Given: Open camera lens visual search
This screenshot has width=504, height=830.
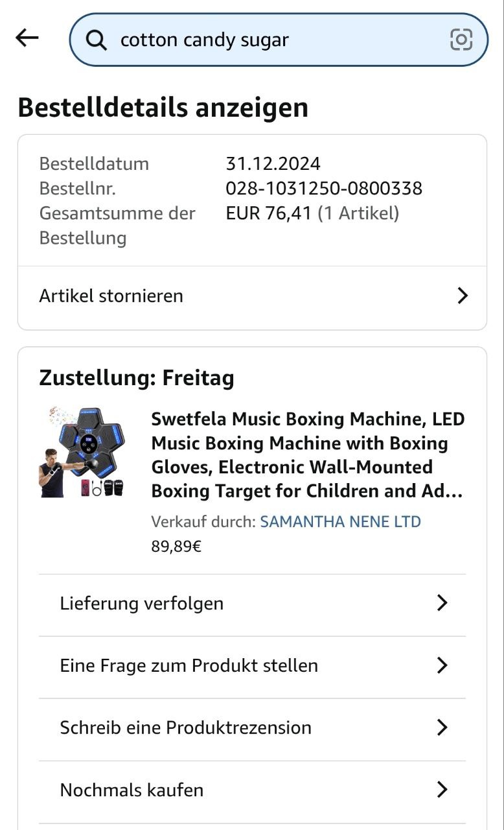Looking at the screenshot, I should coord(461,40).
